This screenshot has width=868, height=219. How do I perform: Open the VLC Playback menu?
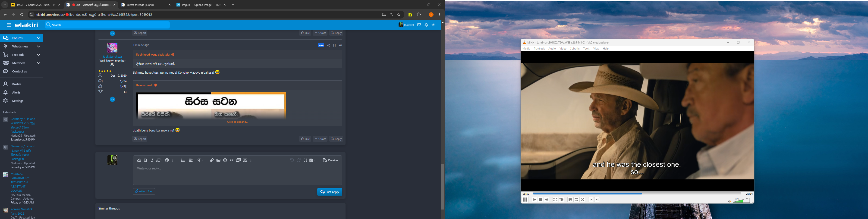539,49
